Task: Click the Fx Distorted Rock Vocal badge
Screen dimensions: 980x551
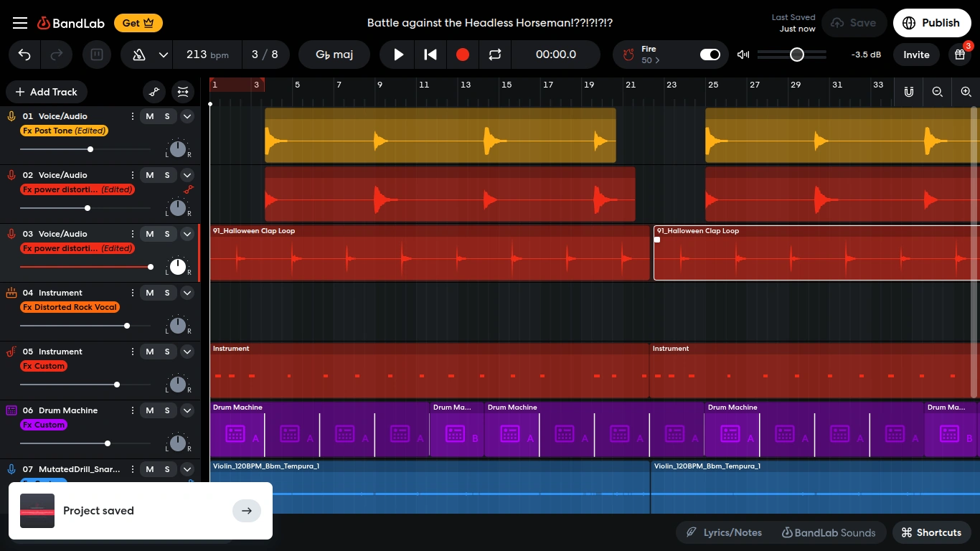Action: [x=70, y=307]
